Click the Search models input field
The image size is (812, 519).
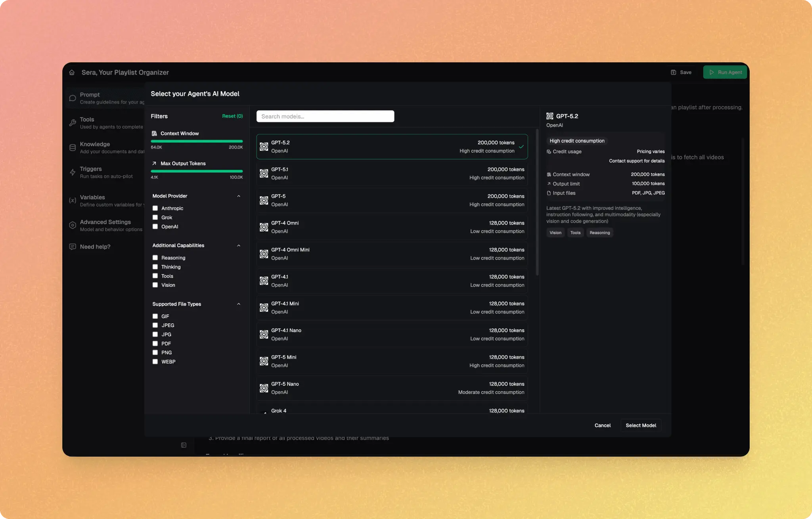pos(325,116)
